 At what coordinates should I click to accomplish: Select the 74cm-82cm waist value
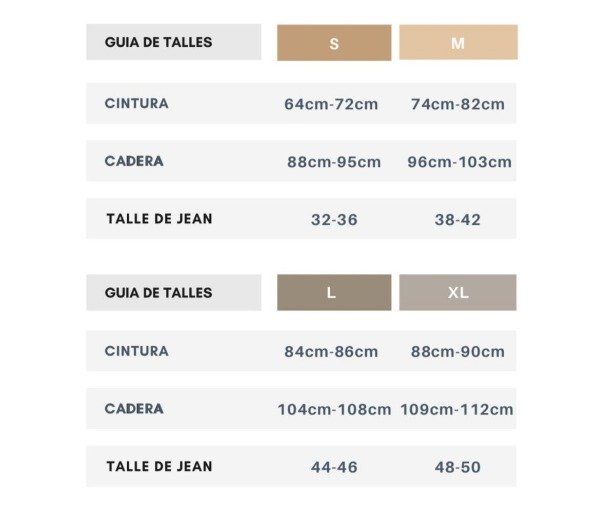[458, 104]
